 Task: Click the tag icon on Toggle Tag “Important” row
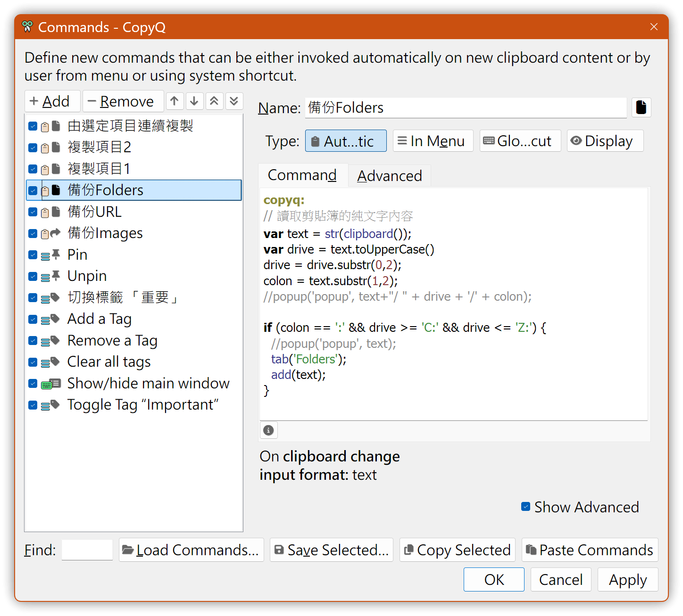click(x=55, y=404)
